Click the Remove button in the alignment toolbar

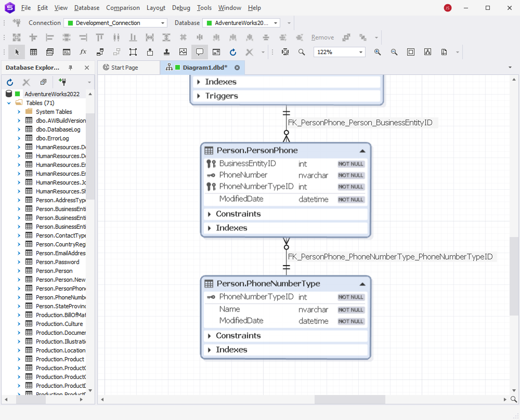pyautogui.click(x=322, y=37)
